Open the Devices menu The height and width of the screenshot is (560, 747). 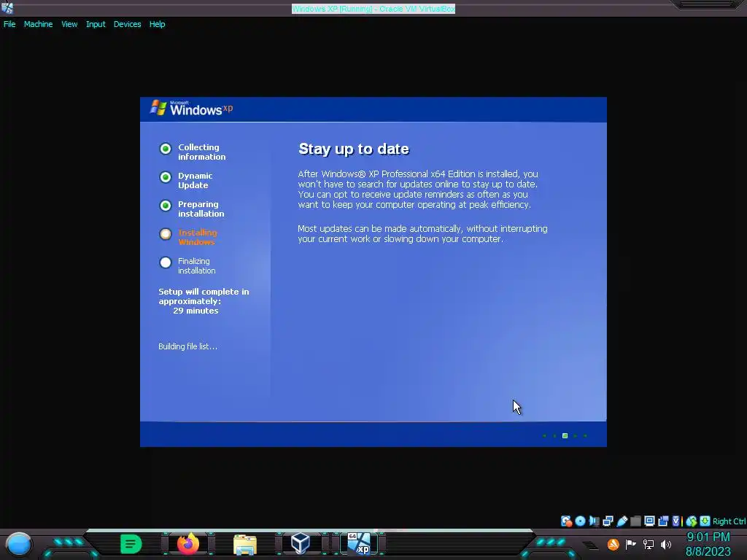click(127, 24)
